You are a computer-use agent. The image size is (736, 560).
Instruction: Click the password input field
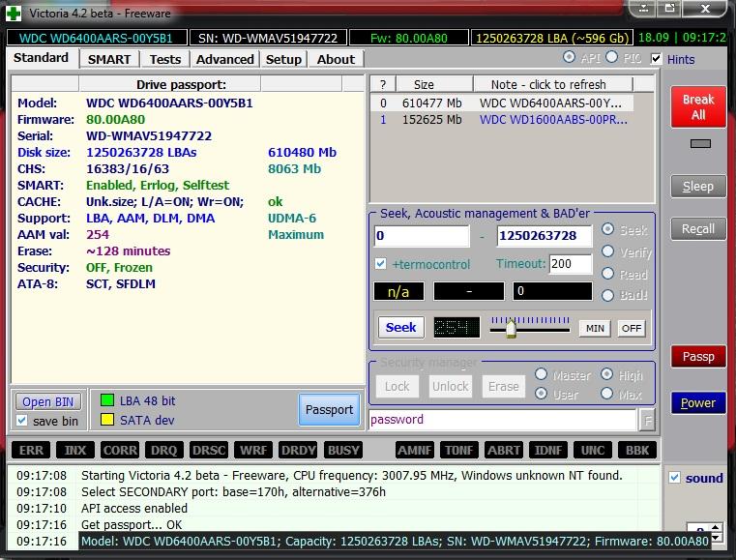[x=503, y=420]
